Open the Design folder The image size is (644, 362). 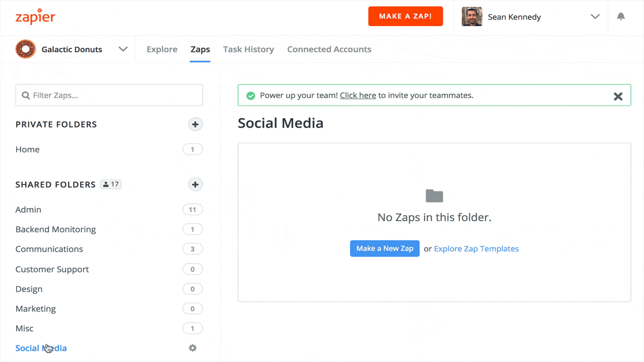pyautogui.click(x=29, y=289)
